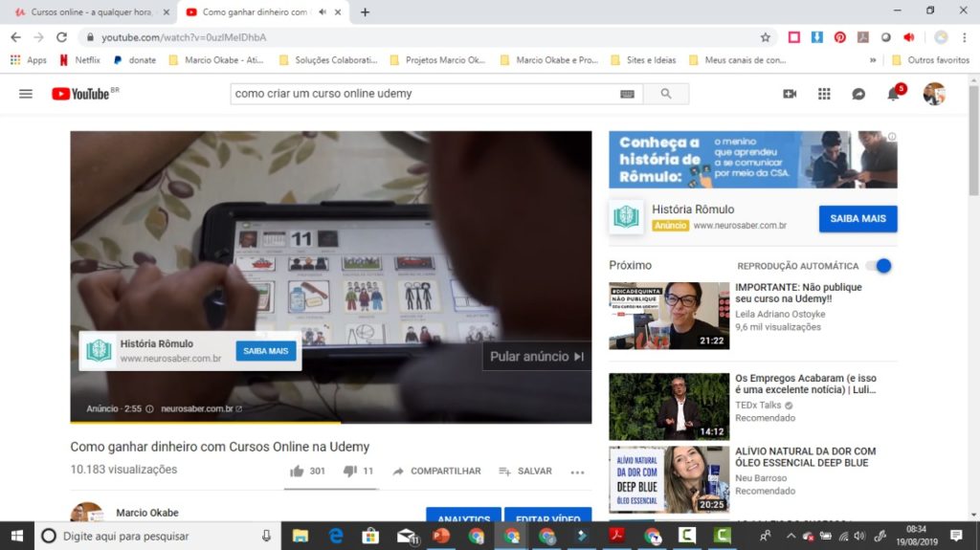Show hidden system tray icons
980x550 pixels.
point(791,537)
